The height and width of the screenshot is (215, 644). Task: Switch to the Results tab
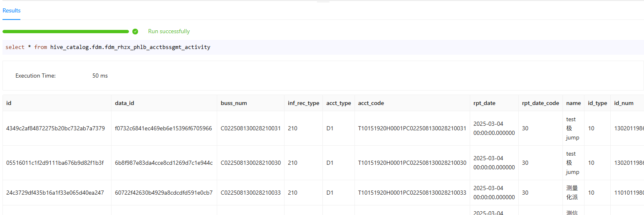[12, 11]
